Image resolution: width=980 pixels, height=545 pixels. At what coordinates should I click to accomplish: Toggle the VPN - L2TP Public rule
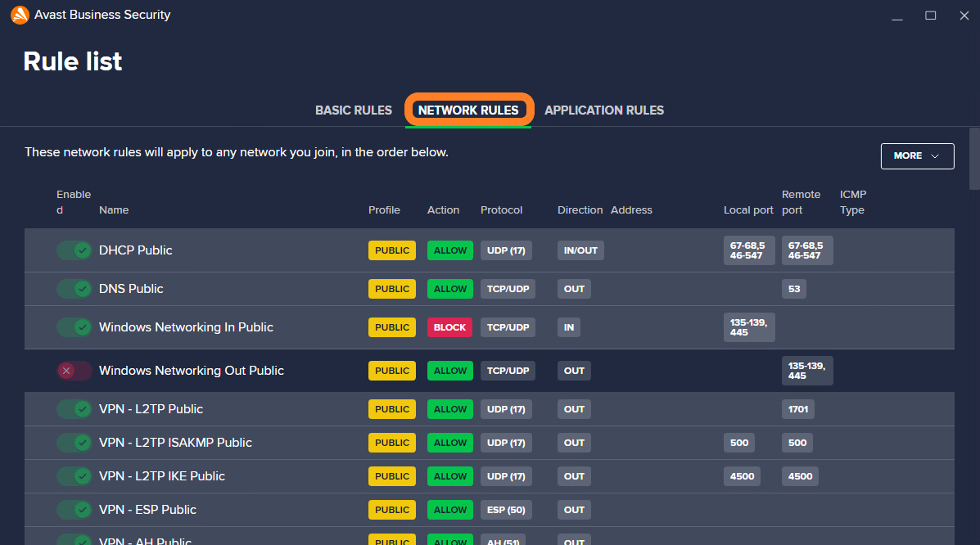tap(74, 409)
